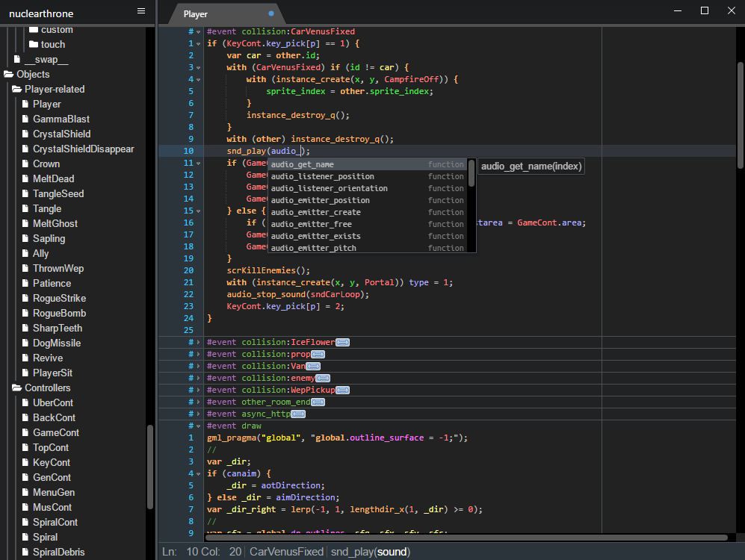Screen dimensions: 745x560
Task: Click the file icon next to DogMissile
Action: (x=25, y=343)
